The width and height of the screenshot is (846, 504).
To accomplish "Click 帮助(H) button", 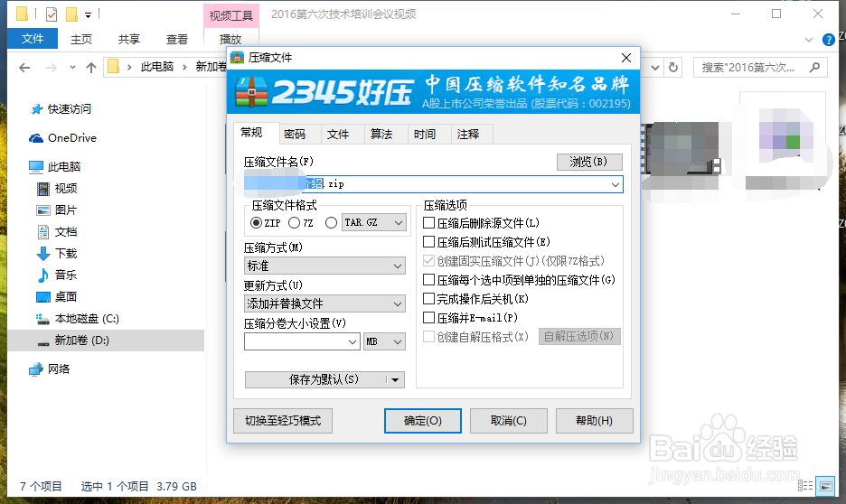I will coord(594,420).
